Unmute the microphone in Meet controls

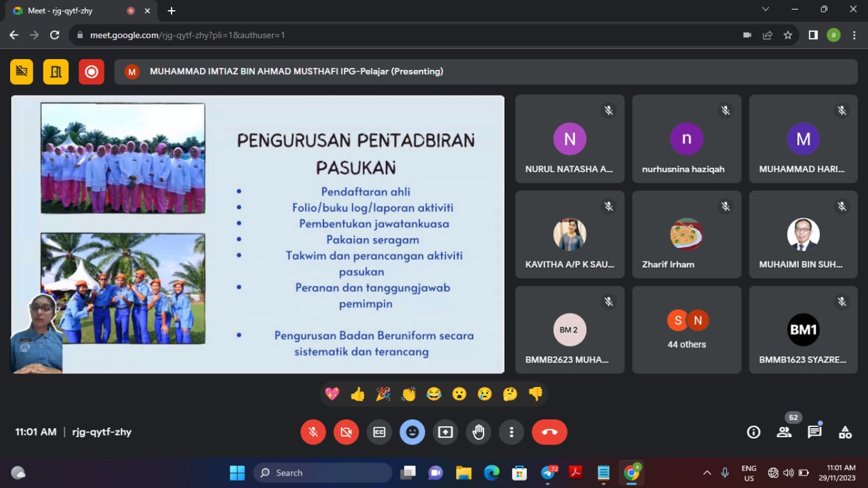point(313,432)
